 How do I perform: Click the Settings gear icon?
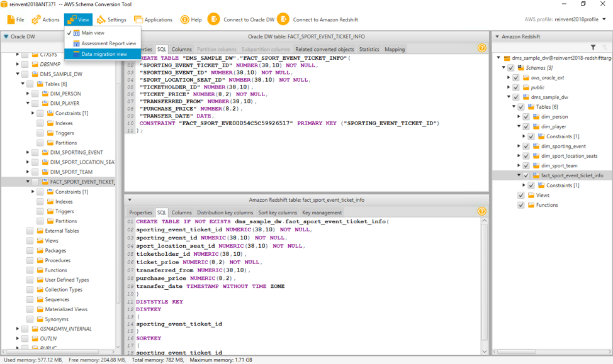[x=101, y=19]
